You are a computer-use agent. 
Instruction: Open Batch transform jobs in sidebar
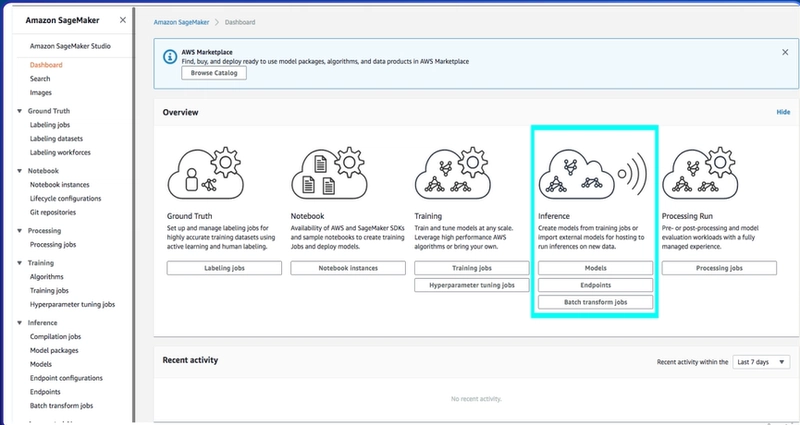[x=61, y=406]
